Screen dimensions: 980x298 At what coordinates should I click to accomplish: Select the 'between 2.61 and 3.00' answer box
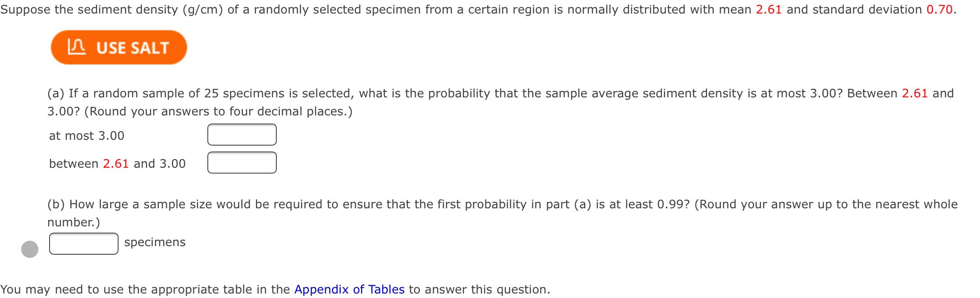(242, 163)
